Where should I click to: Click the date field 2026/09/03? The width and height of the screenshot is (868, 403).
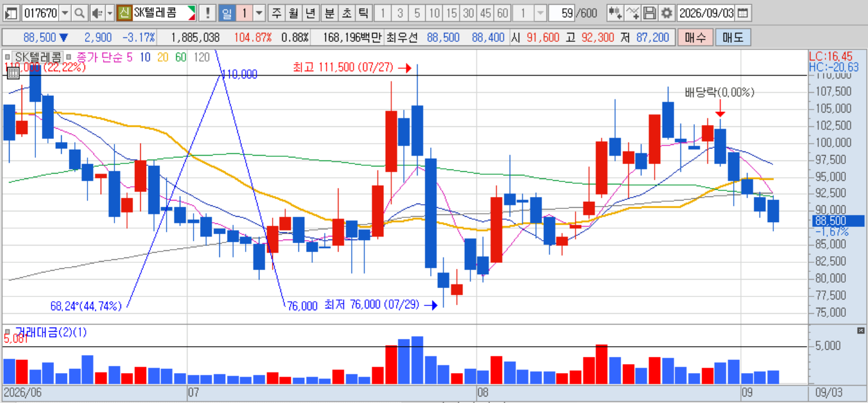pyautogui.click(x=707, y=13)
